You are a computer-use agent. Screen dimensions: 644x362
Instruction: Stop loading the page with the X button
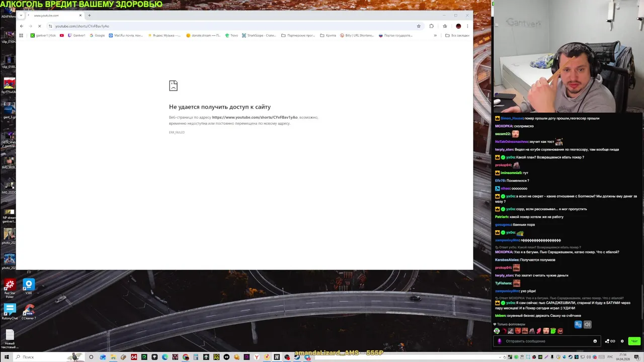39,26
